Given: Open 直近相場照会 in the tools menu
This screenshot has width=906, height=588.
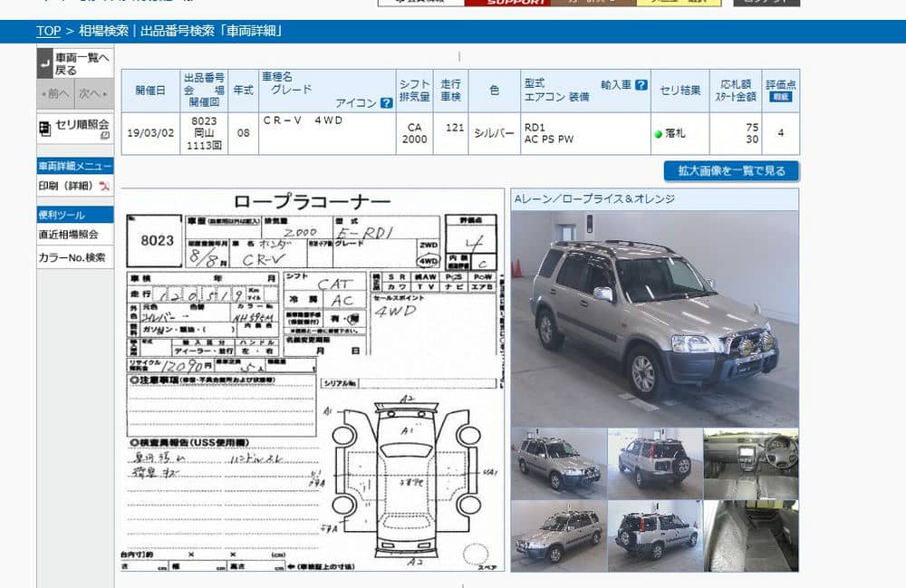Looking at the screenshot, I should [x=68, y=234].
